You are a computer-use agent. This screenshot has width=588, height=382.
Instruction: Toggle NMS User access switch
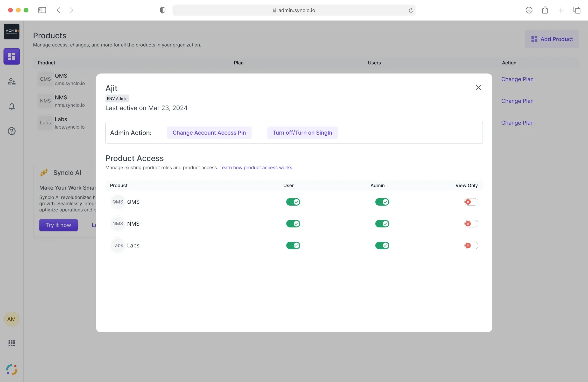point(293,224)
